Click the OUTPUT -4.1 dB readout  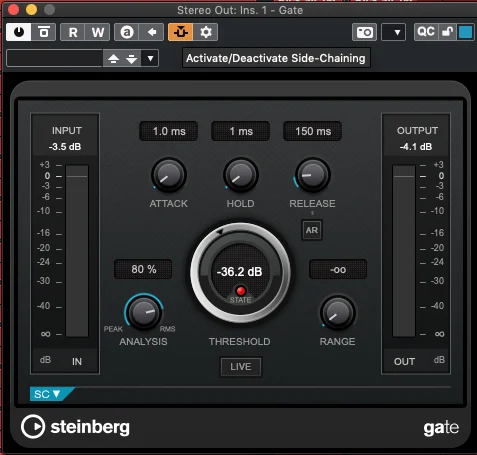[x=416, y=147]
